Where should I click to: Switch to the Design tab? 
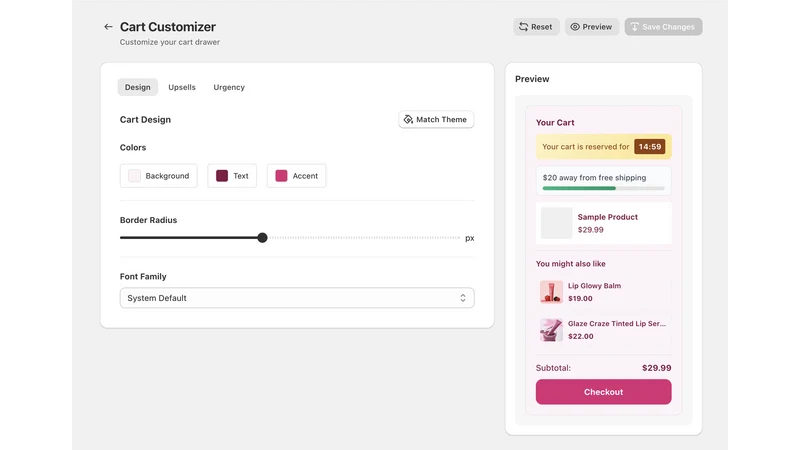138,87
